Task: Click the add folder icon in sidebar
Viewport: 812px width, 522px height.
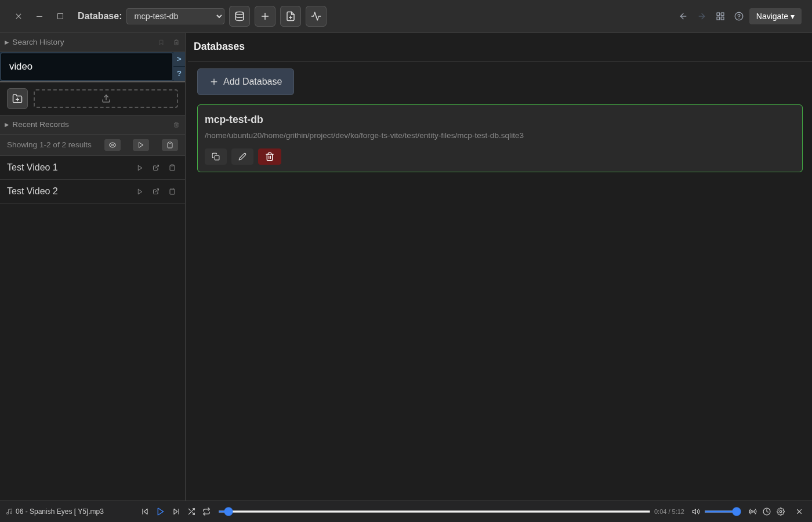Action: pyautogui.click(x=17, y=99)
